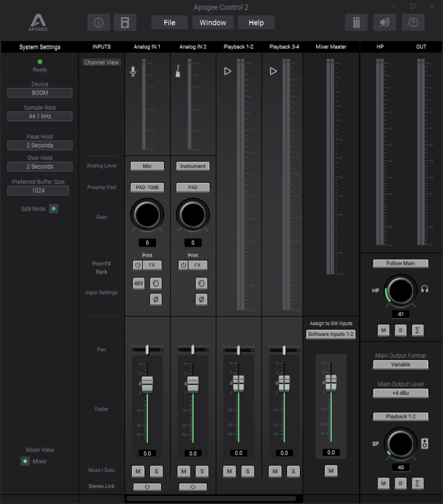Image resolution: width=443 pixels, height=504 pixels.
Task: Open the Preferred Buffer Size dropdown showing 1024
Action: click(38, 190)
